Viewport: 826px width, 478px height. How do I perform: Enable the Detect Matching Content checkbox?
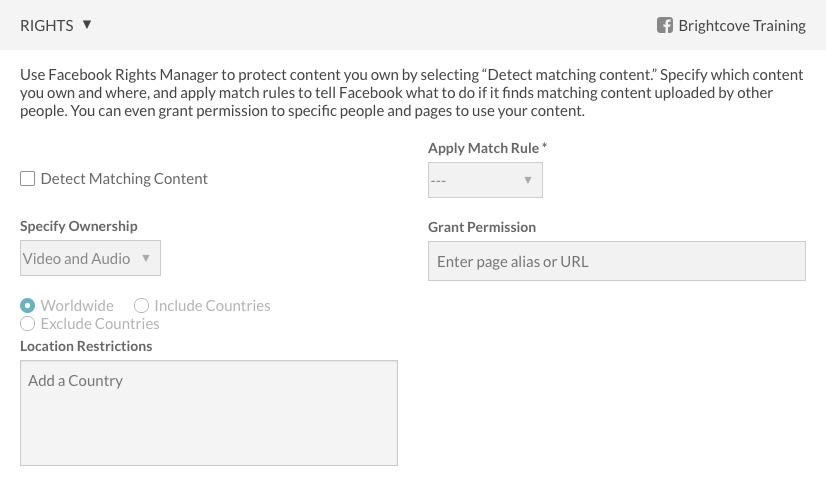(x=28, y=179)
